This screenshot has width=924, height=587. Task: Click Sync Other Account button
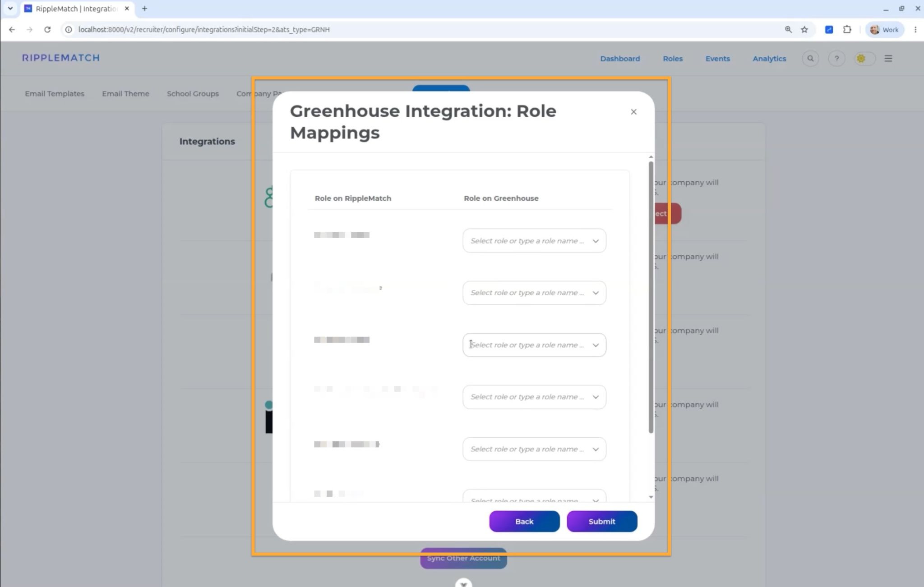click(x=463, y=558)
